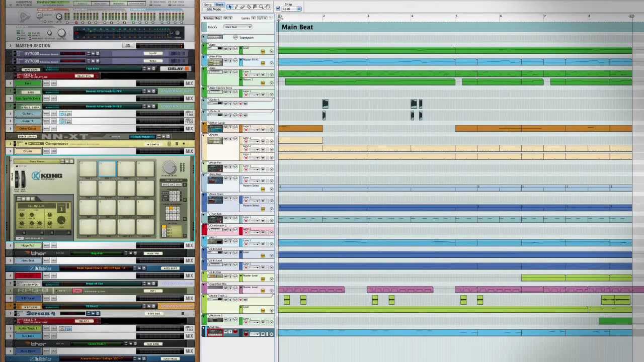The width and height of the screenshot is (644, 362).
Task: Click the Transport track icon
Action: [x=215, y=37]
